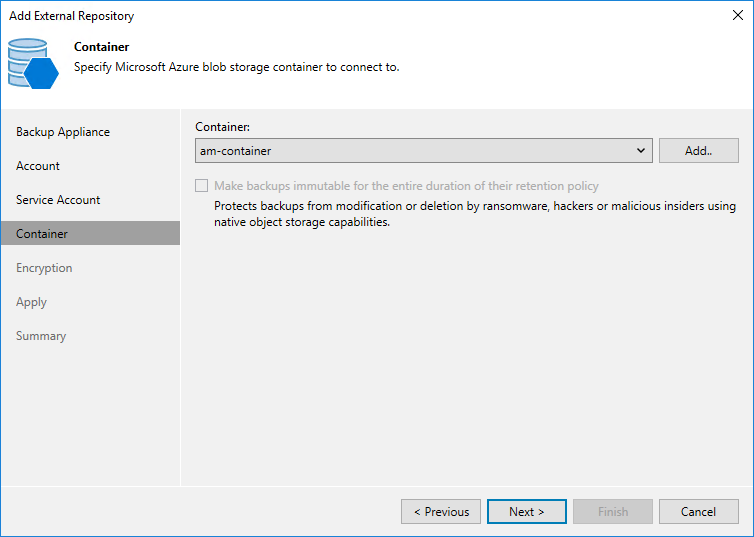This screenshot has height=537, width=754.
Task: Expand the Container dropdown arrow
Action: click(641, 150)
